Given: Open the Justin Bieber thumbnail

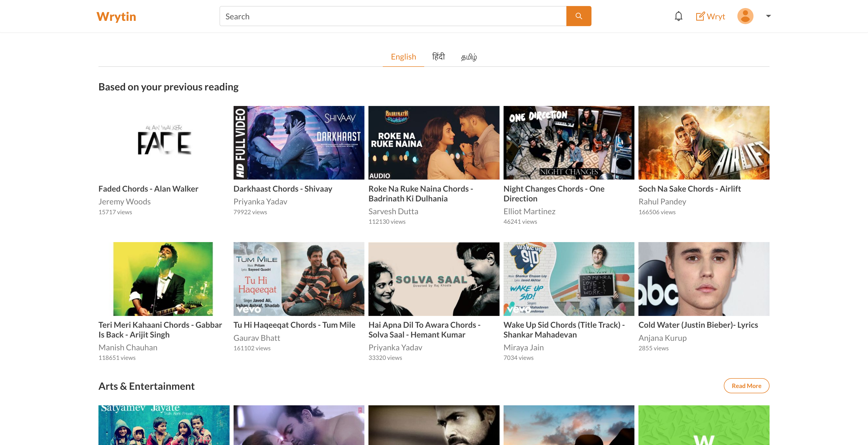Looking at the screenshot, I should click(x=704, y=279).
